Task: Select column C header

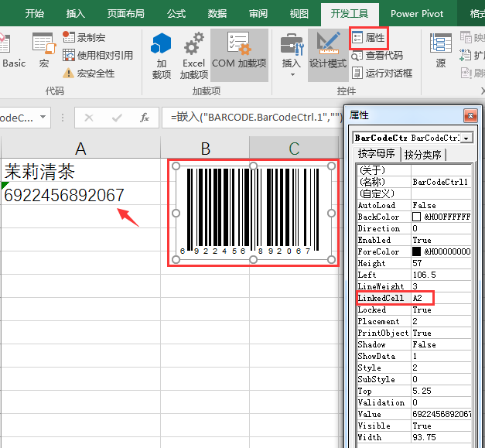Action: pyautogui.click(x=294, y=149)
